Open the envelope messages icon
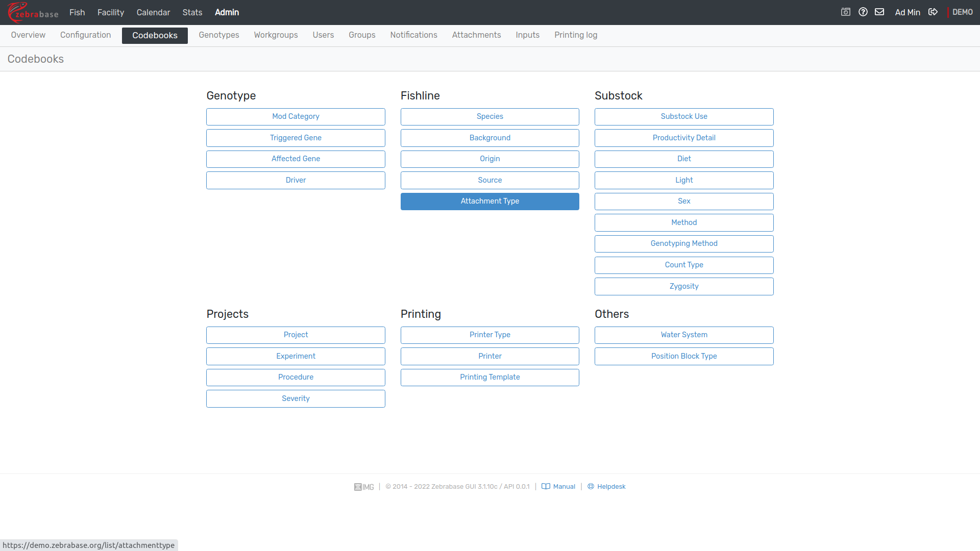Viewport: 980px width, 551px height. point(879,12)
